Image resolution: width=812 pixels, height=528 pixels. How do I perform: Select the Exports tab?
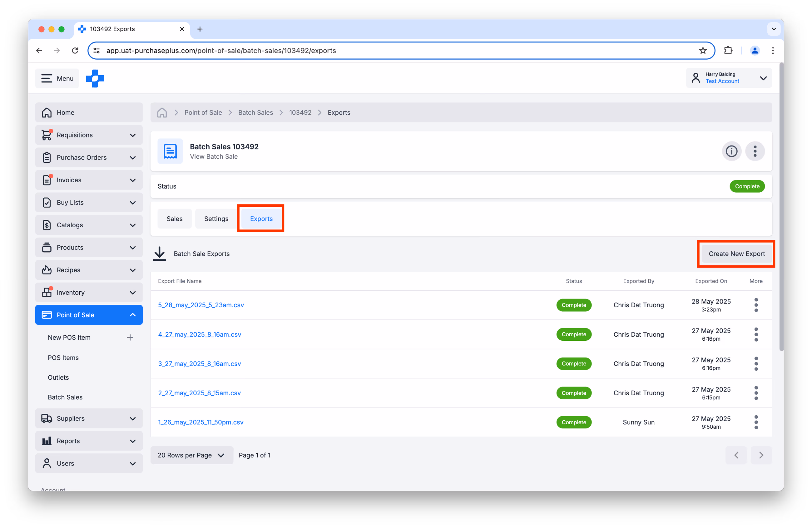(x=261, y=219)
